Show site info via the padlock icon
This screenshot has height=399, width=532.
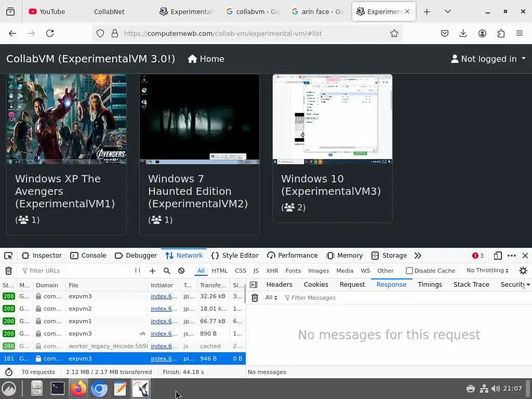coord(115,33)
